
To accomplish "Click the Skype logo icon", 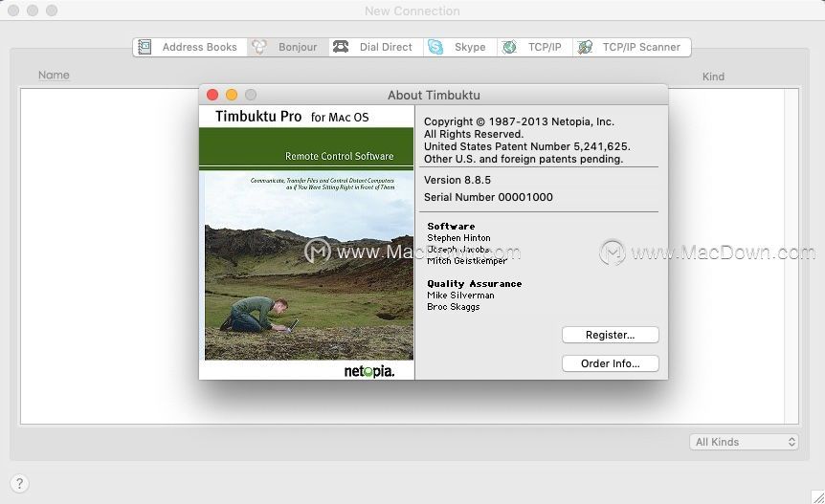I will [435, 47].
